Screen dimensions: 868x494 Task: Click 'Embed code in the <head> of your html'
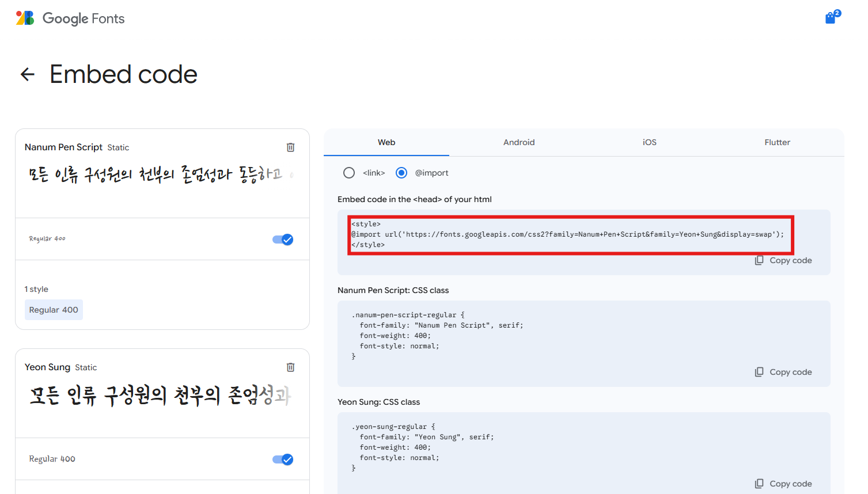coord(415,199)
